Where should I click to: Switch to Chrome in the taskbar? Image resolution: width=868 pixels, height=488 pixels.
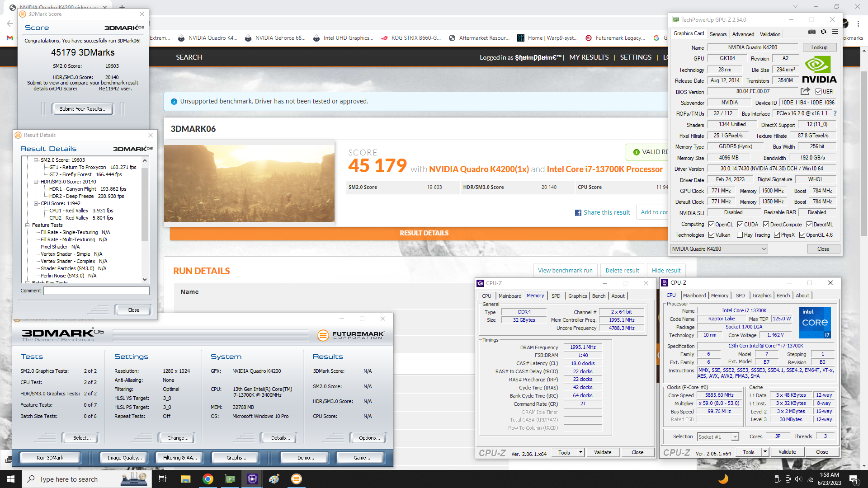tap(208, 479)
